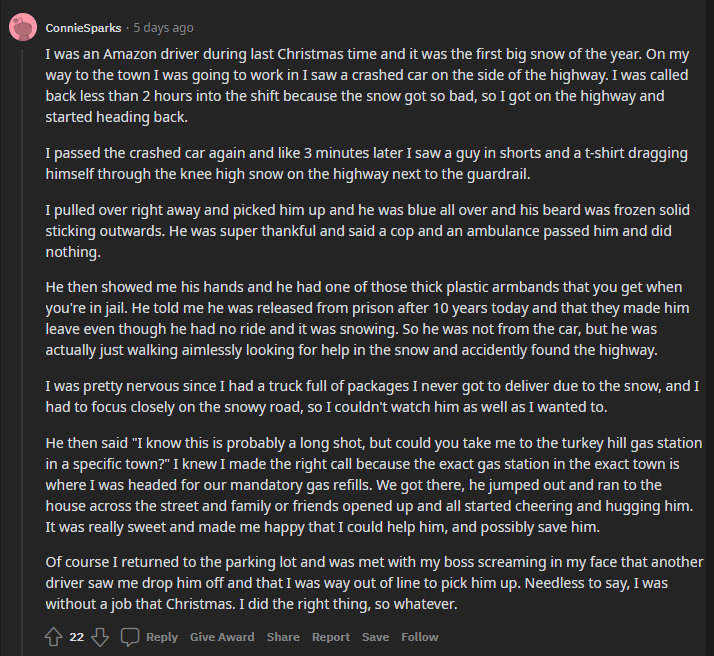Click the paragraph mentioning thick plastic armbands
This screenshot has width=714, height=656.
pyautogui.click(x=367, y=318)
